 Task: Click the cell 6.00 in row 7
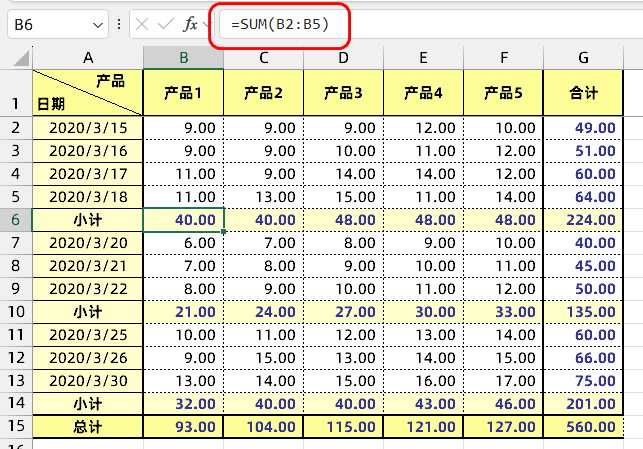[183, 243]
